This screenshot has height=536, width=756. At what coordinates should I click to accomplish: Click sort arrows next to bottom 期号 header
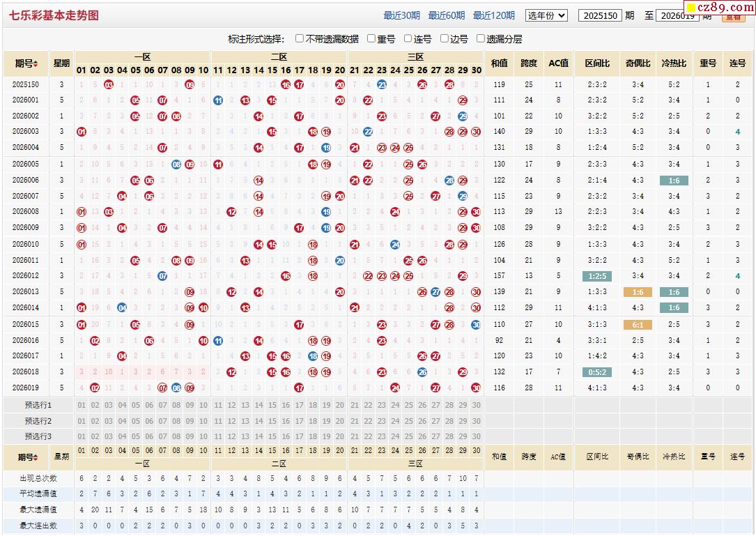pyautogui.click(x=37, y=458)
